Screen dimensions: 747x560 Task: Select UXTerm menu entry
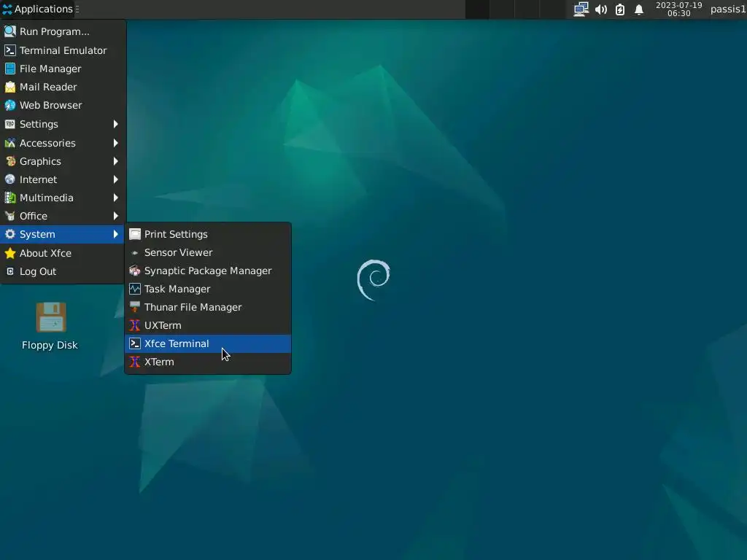[x=208, y=325]
